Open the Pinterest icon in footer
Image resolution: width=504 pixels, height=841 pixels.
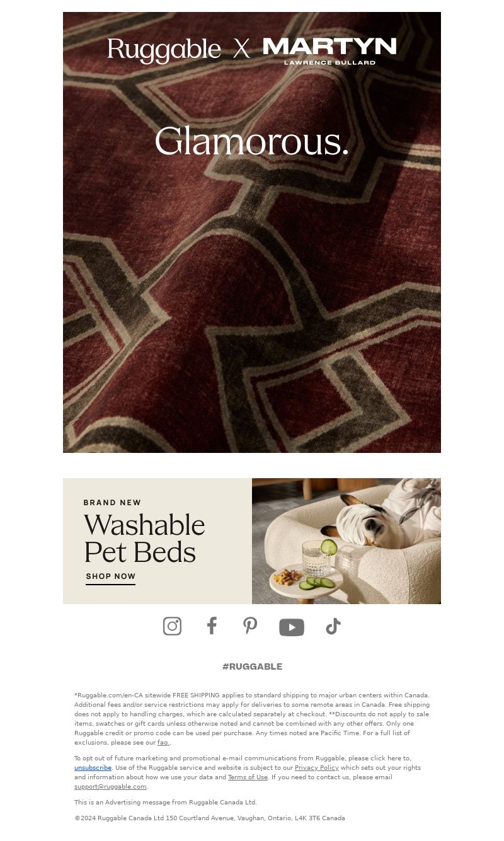pos(250,626)
